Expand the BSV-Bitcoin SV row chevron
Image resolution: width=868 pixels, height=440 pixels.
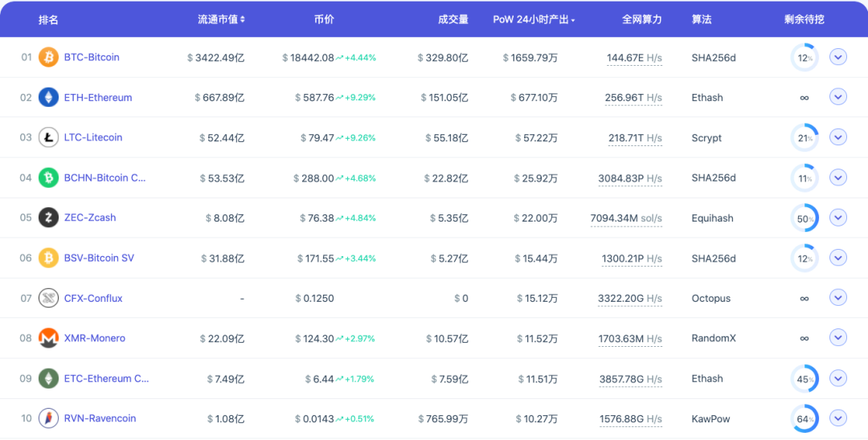(838, 258)
